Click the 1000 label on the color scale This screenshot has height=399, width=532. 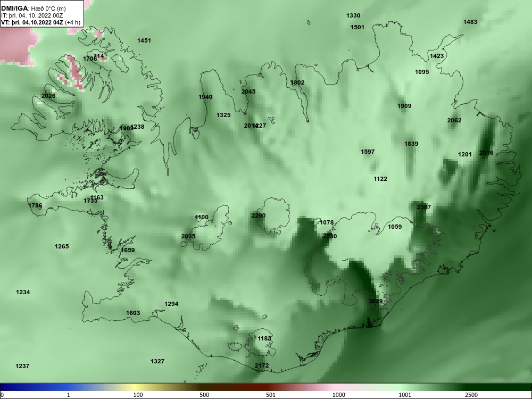[x=338, y=395]
